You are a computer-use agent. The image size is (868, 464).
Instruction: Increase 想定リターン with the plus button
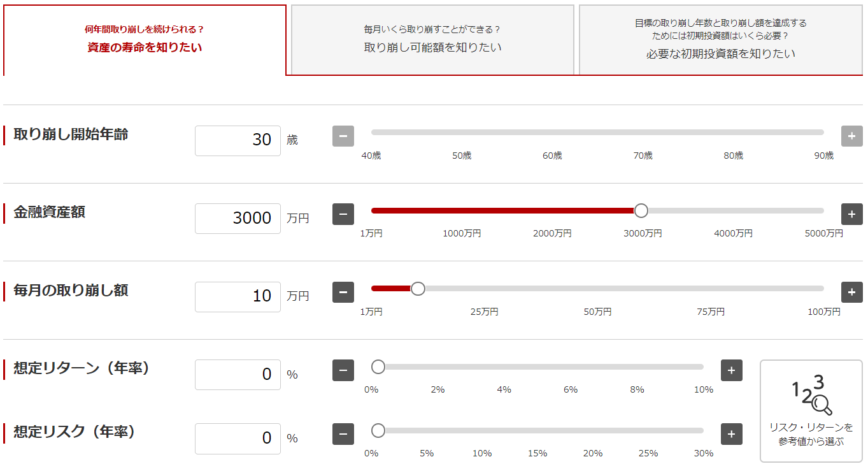click(731, 370)
